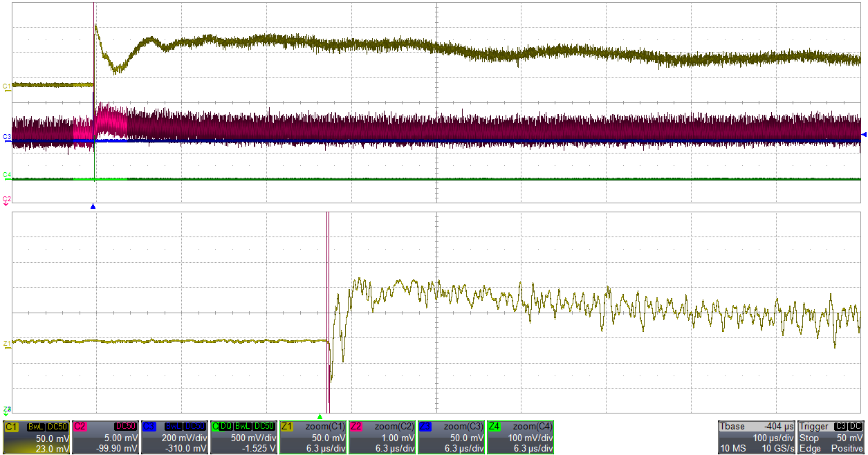Select the Z2 zoom(C2) descriptor box
The image size is (868, 455).
(382, 437)
